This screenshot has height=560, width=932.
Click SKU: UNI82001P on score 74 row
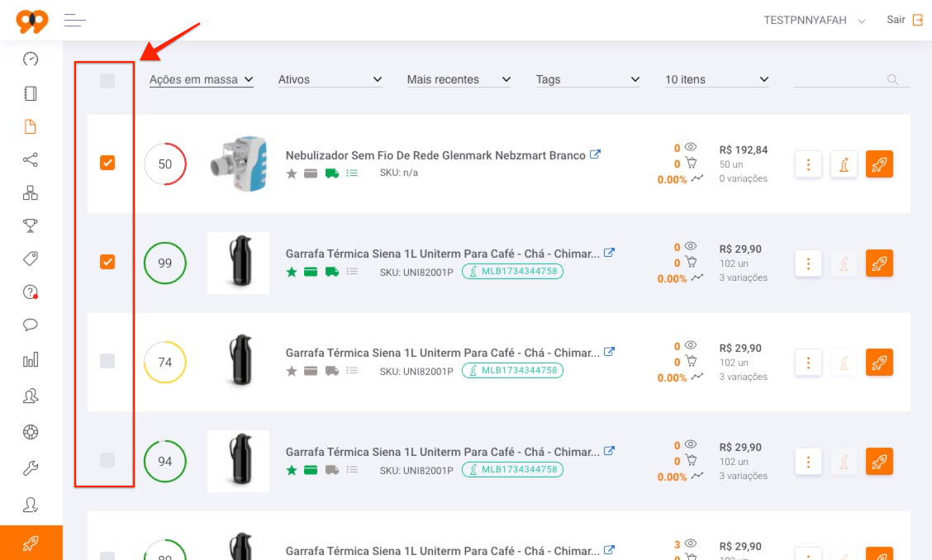416,371
